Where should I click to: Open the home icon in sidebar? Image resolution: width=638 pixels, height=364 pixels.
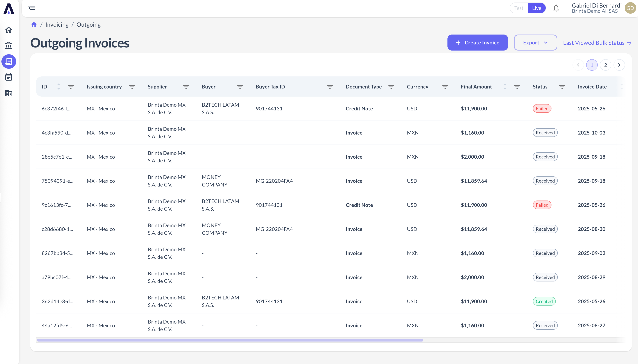pos(9,30)
